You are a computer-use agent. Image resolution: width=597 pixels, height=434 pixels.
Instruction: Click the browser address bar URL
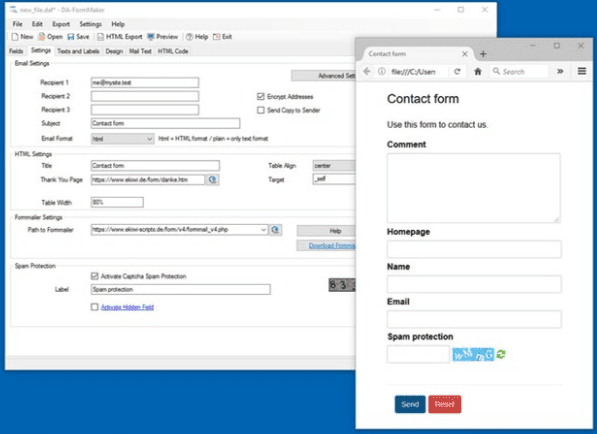pos(413,72)
